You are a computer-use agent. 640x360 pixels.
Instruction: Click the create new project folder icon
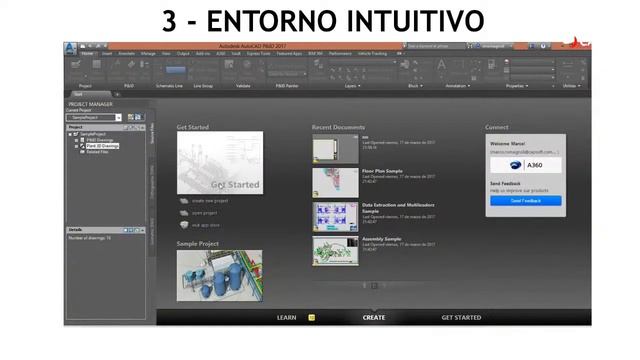click(184, 201)
